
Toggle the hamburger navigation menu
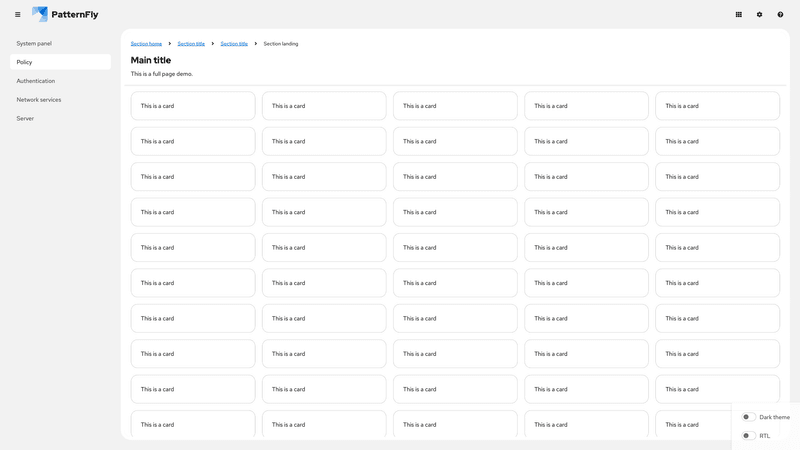click(18, 15)
